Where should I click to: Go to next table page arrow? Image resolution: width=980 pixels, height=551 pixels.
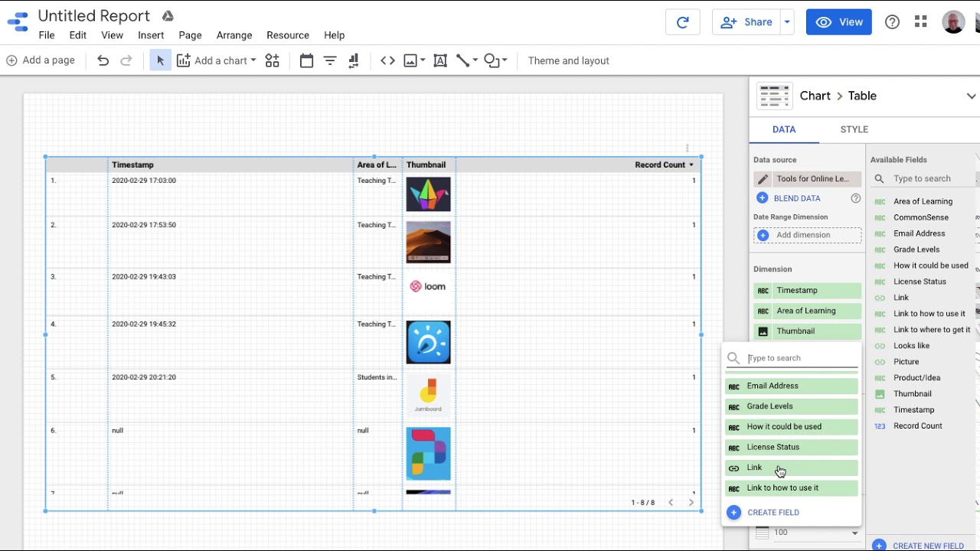coord(691,503)
